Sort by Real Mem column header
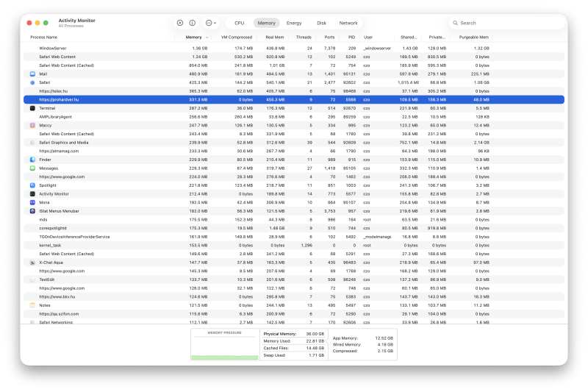 click(274, 37)
